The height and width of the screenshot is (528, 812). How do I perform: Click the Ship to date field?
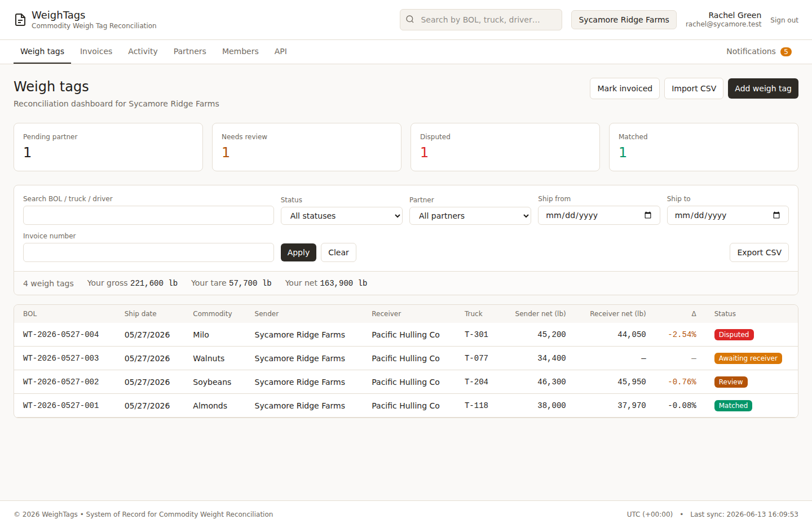727,215
